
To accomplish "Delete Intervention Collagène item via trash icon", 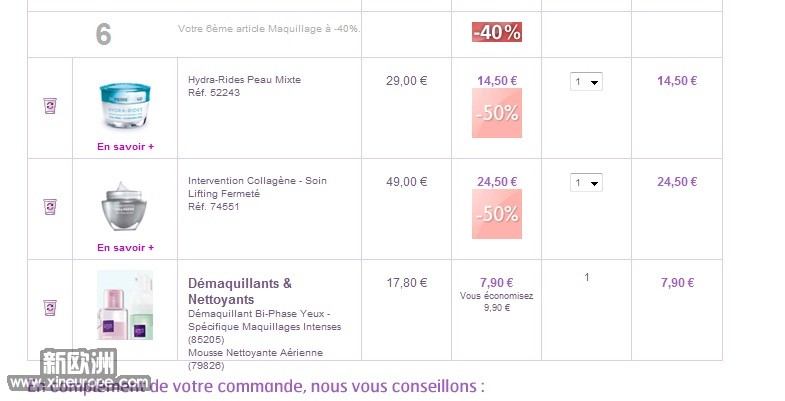I will coord(50,206).
